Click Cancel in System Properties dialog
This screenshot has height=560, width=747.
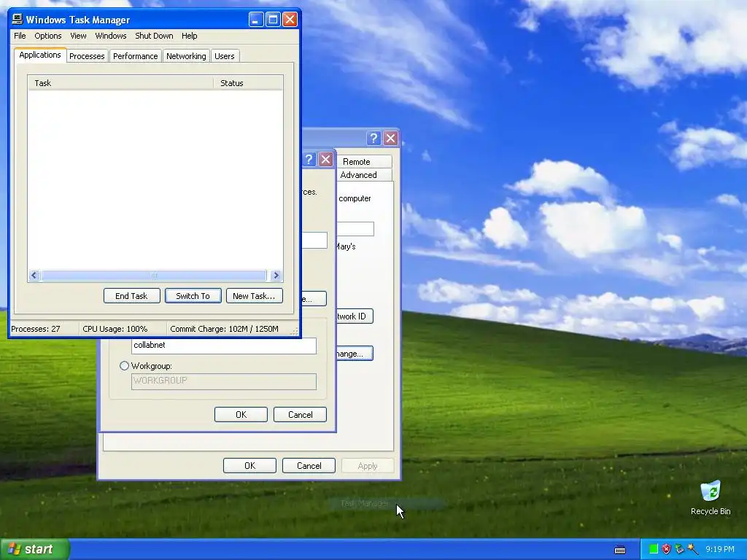(309, 466)
